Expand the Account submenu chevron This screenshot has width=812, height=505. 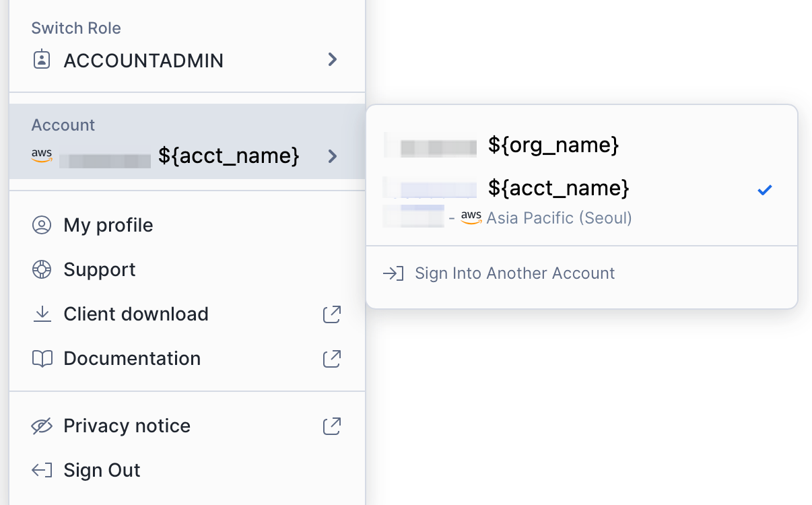click(x=332, y=156)
